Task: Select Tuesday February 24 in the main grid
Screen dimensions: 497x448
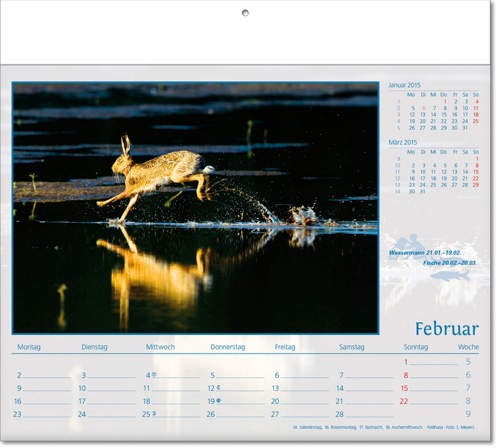Action: [x=82, y=414]
